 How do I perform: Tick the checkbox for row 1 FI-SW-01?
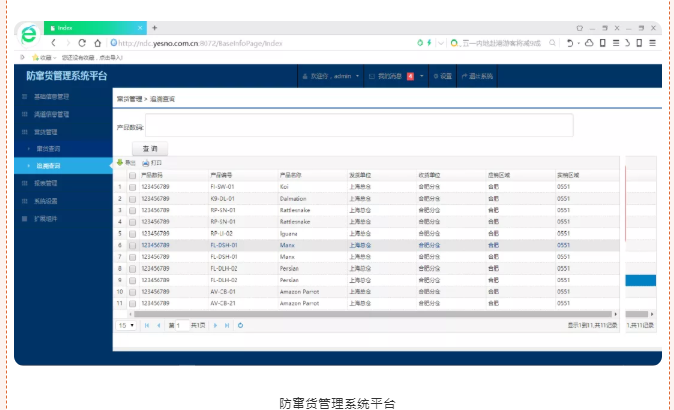(x=131, y=186)
